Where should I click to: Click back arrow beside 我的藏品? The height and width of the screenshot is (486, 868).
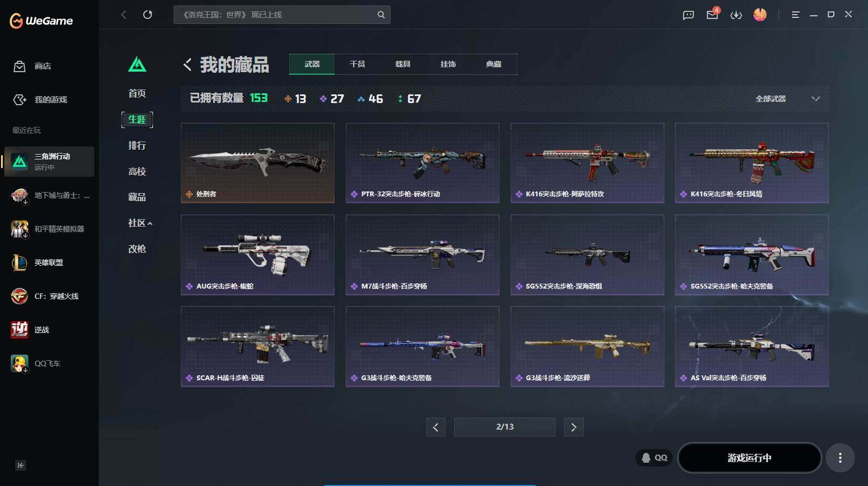pos(187,65)
